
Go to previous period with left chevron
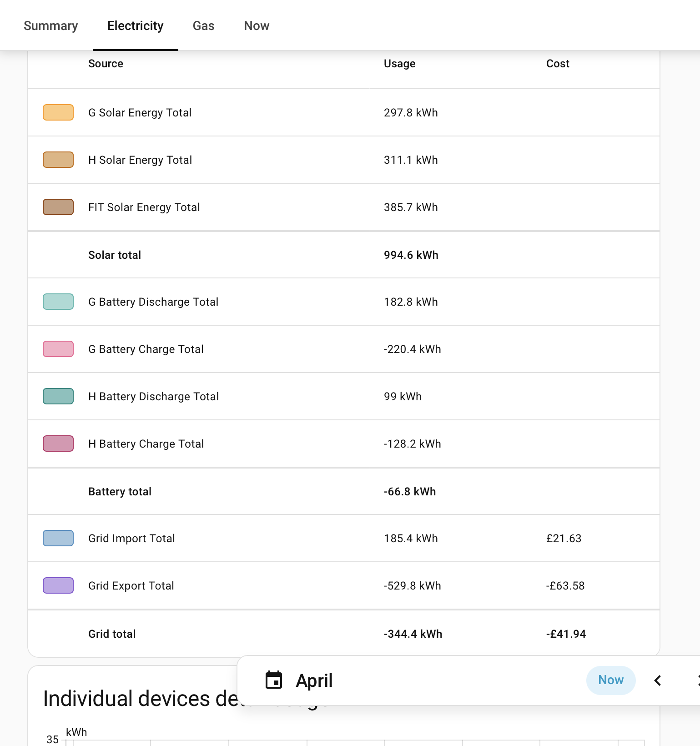658,680
